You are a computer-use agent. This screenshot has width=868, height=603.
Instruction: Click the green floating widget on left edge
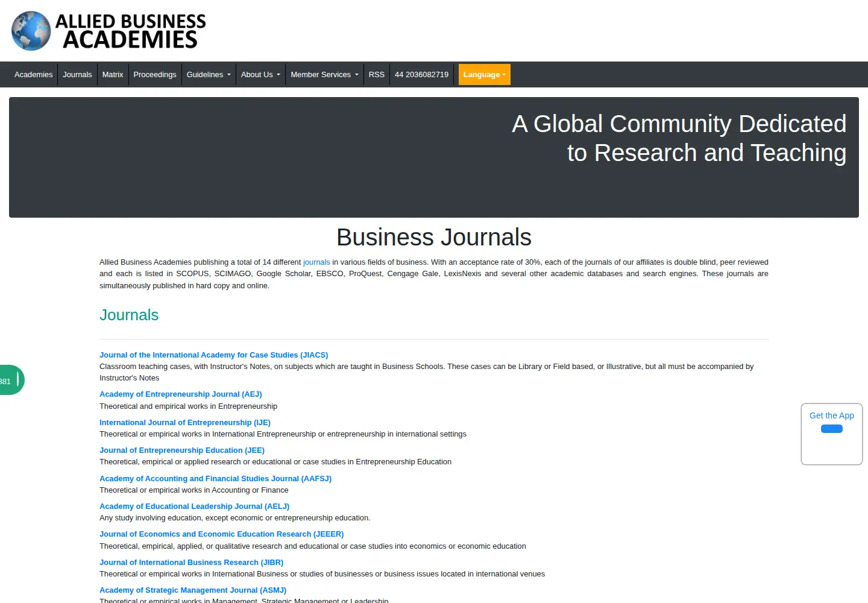coord(11,380)
